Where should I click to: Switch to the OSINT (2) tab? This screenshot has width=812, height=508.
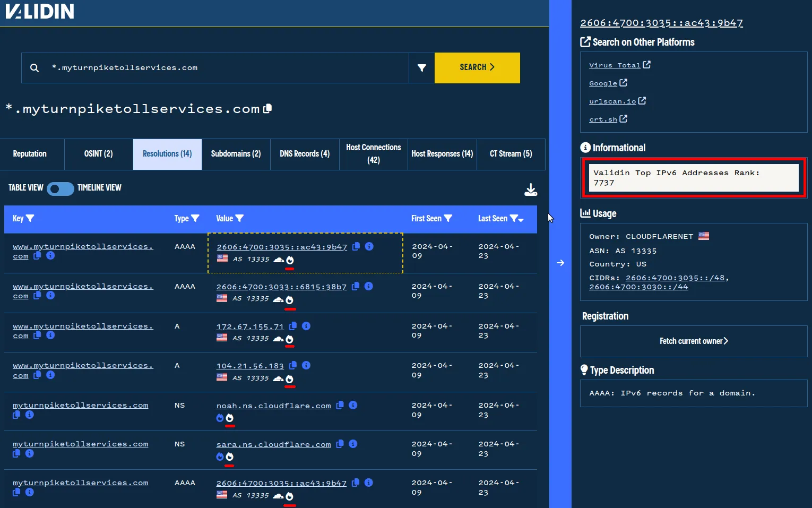pos(99,154)
